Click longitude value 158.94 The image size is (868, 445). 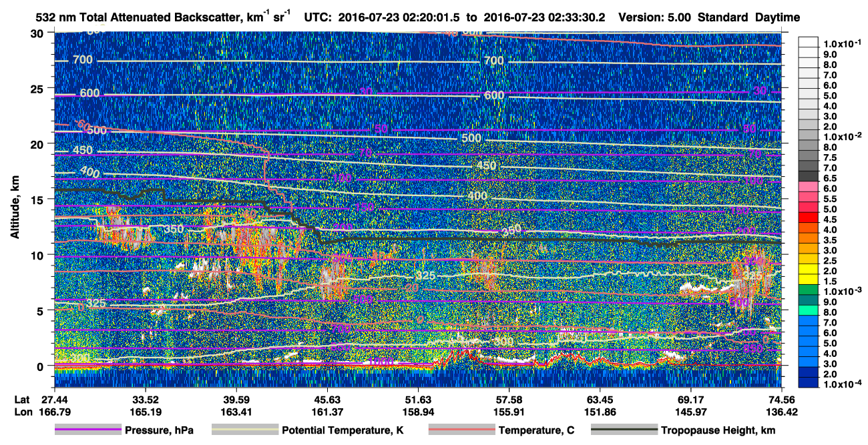tap(418, 411)
